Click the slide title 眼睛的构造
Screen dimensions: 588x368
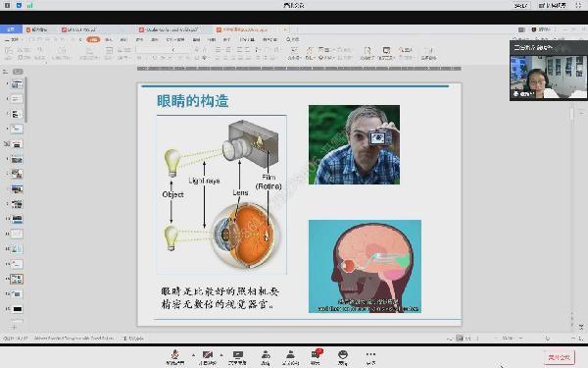click(192, 101)
